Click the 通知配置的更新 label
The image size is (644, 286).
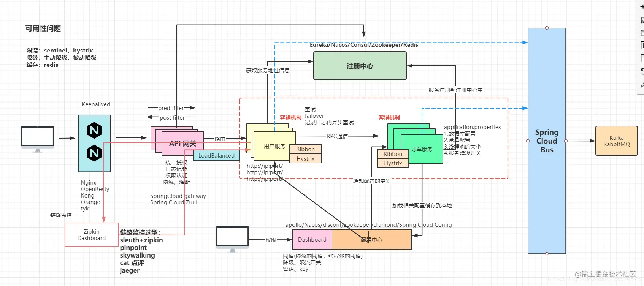(372, 181)
